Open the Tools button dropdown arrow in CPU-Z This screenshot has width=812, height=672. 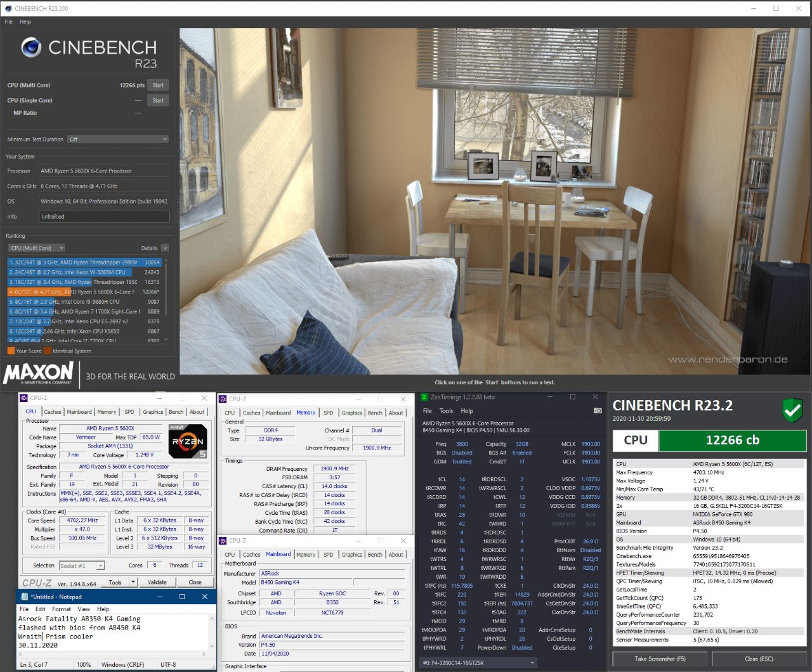tap(133, 582)
